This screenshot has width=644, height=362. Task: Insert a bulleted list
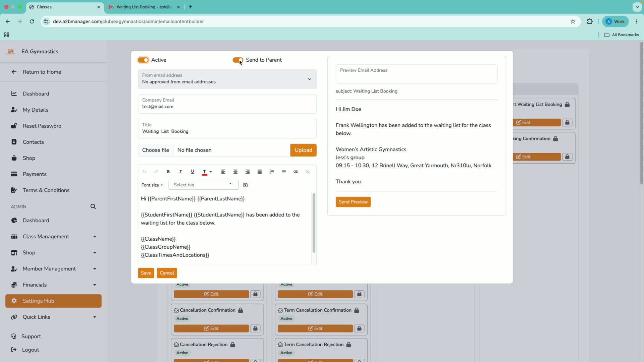tap(283, 172)
